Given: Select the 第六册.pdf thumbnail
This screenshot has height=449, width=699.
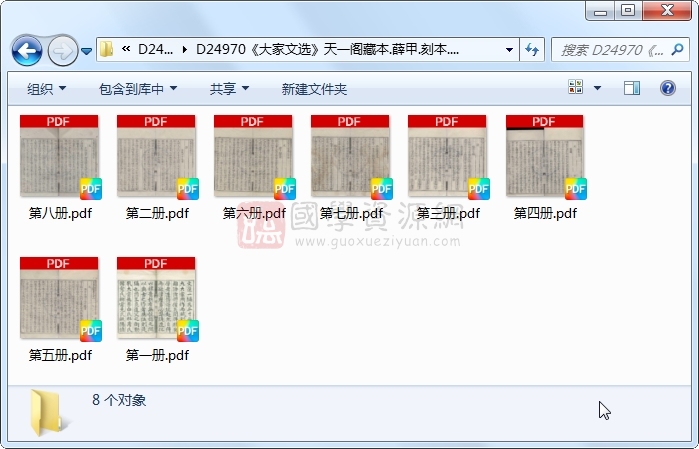Looking at the screenshot, I should [253, 156].
